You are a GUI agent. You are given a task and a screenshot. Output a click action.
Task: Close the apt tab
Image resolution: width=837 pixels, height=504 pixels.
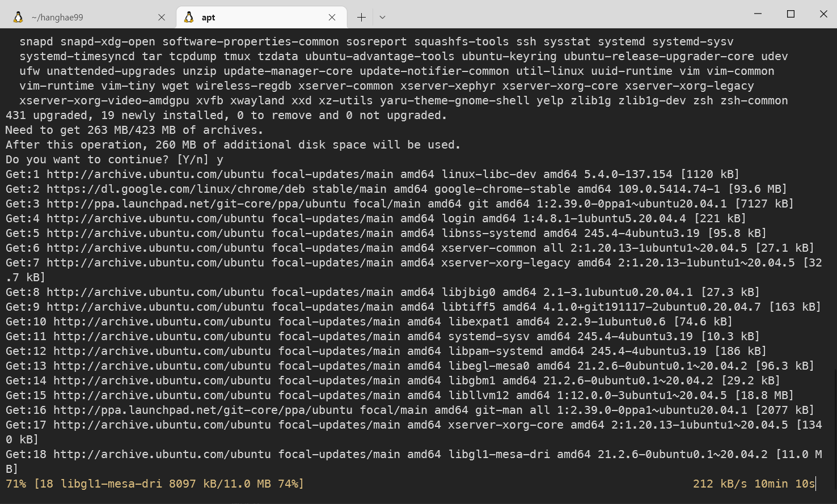coord(332,17)
